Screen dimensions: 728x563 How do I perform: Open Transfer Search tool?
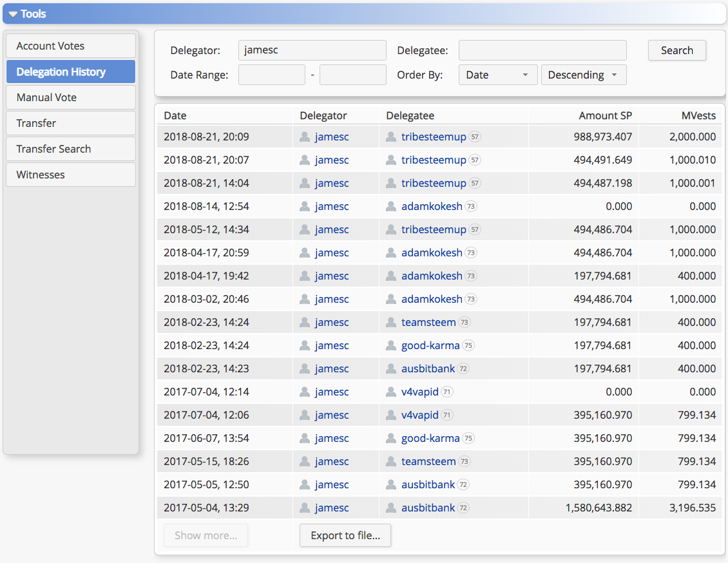pos(71,149)
